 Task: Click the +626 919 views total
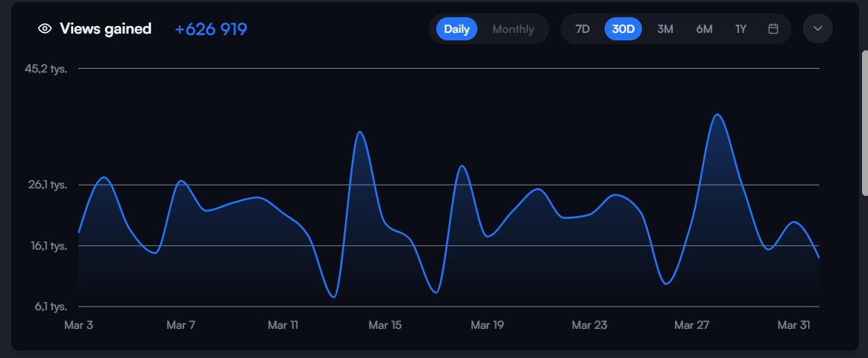(x=211, y=29)
